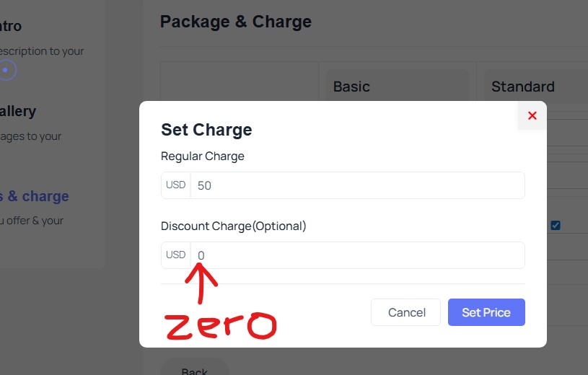Open the Gallery step in sidebar
Screen dimensions: 588x375
pyautogui.click(x=17, y=112)
